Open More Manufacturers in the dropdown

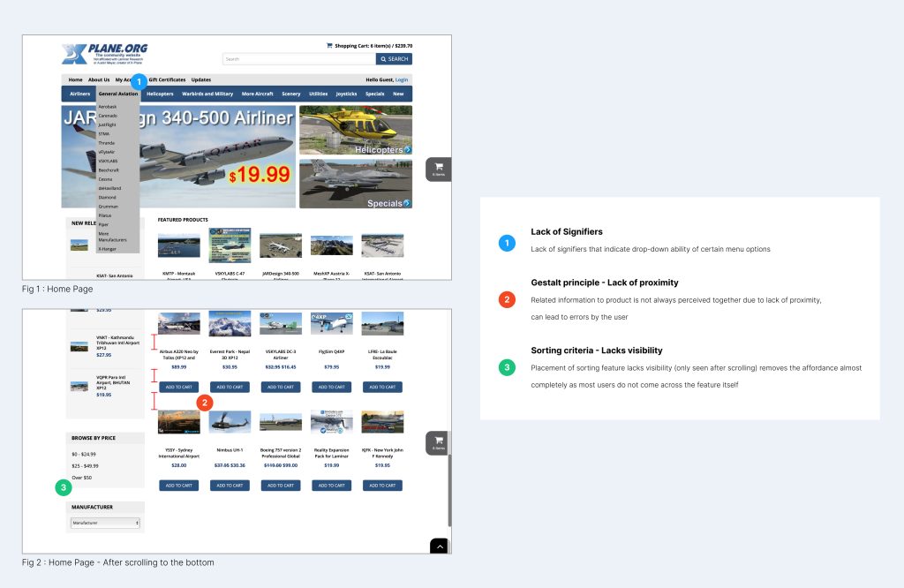112,237
